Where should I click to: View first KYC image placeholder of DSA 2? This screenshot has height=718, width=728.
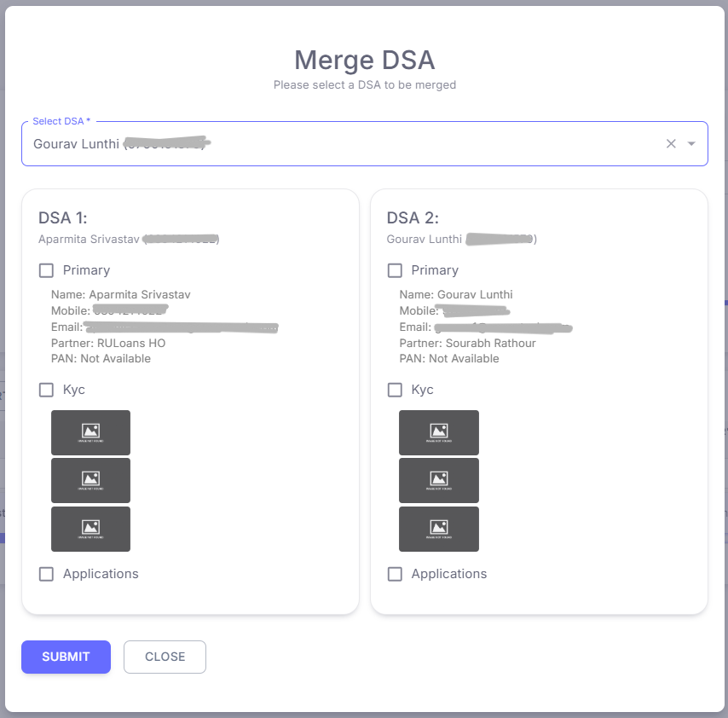439,432
